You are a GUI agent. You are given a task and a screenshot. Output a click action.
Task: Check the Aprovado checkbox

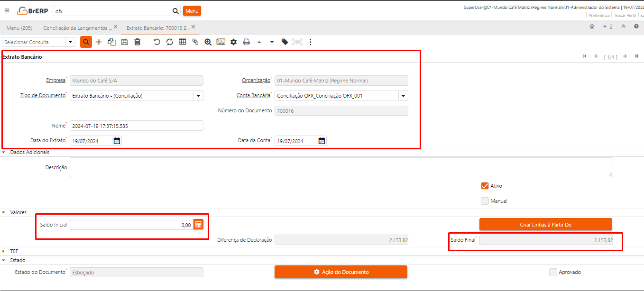click(553, 272)
